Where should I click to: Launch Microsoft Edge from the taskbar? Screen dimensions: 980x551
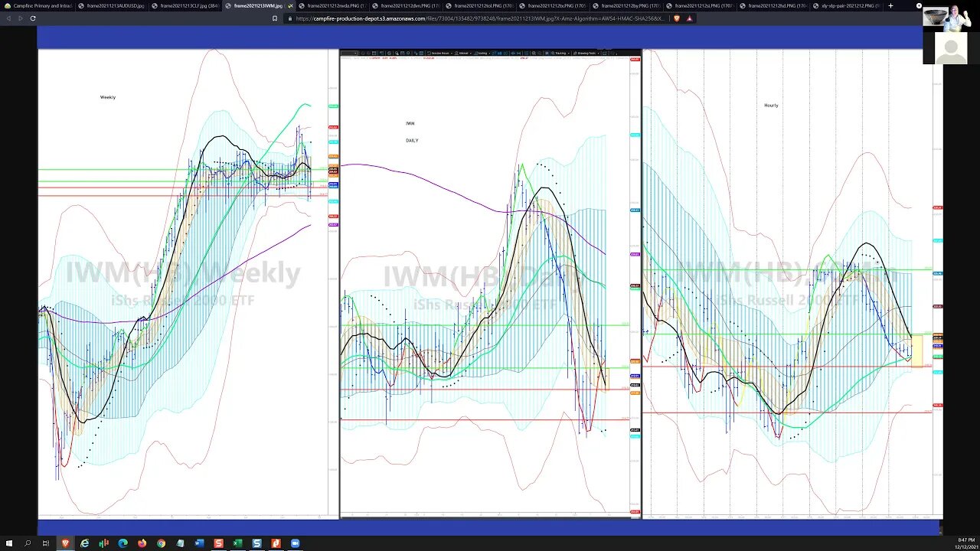pos(122,543)
